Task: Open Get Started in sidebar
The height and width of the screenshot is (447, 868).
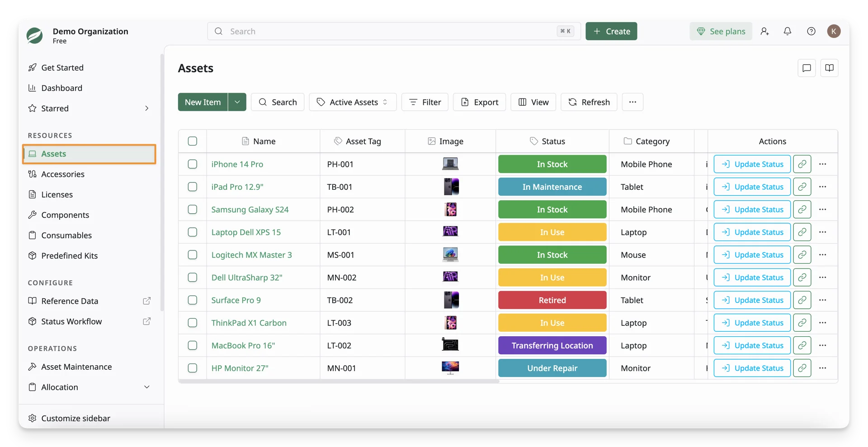Action: coord(62,67)
